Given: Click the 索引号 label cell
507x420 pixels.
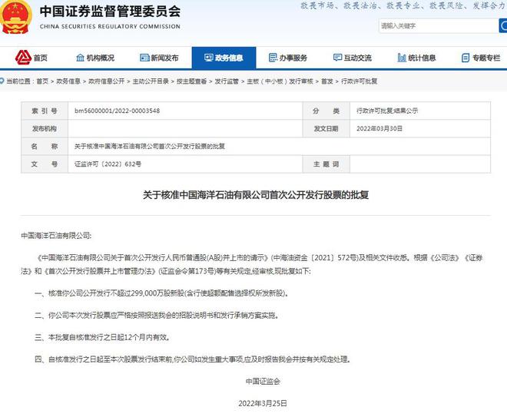Looking at the screenshot, I should click(x=45, y=111).
